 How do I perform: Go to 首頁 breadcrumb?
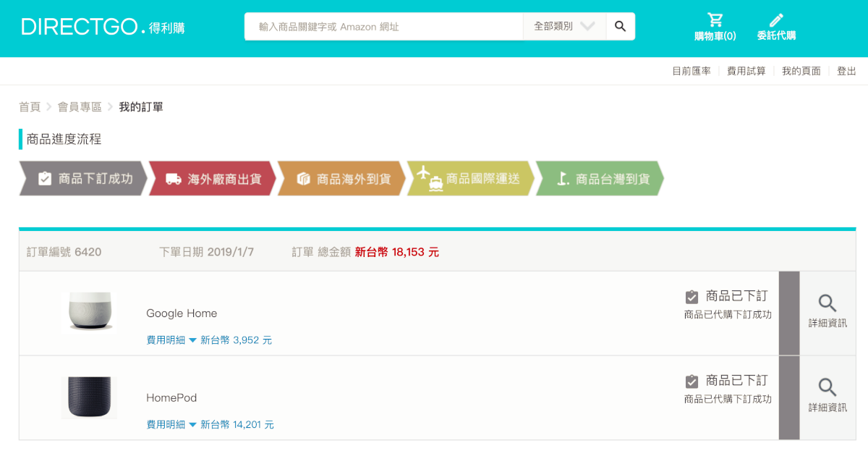coord(30,107)
